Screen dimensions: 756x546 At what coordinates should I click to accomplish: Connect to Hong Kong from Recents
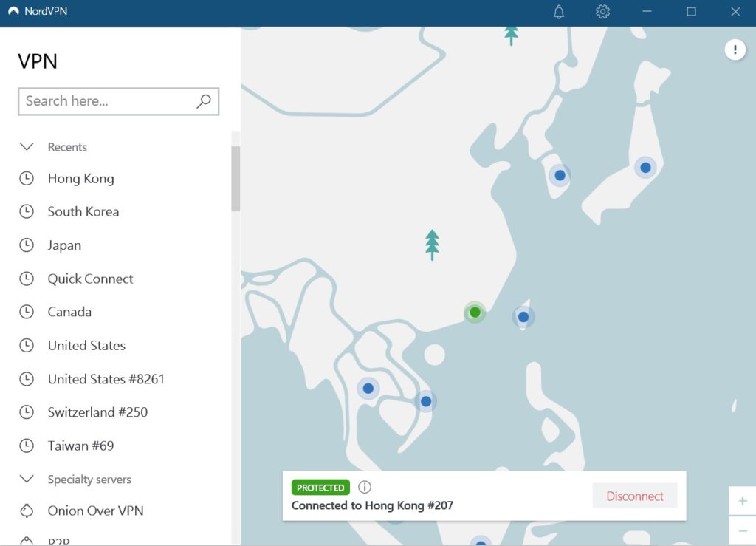coord(81,179)
